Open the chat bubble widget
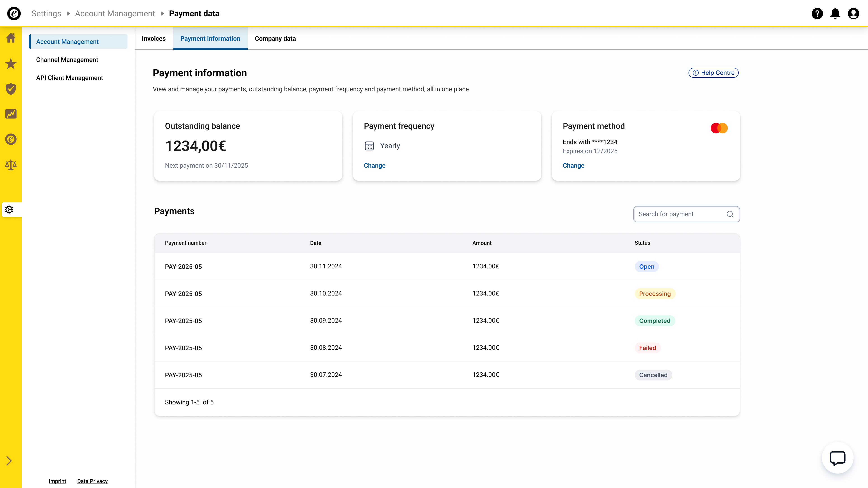Viewport: 868px width, 488px height. 837,458
